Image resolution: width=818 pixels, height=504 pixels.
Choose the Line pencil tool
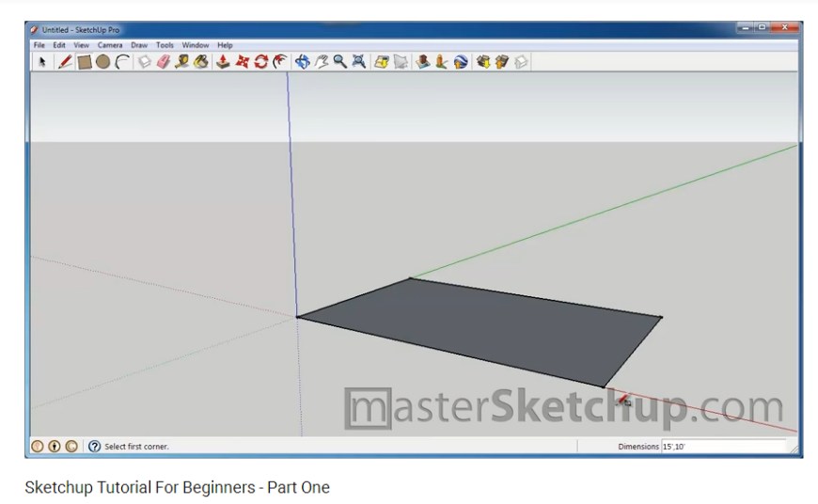pyautogui.click(x=65, y=62)
